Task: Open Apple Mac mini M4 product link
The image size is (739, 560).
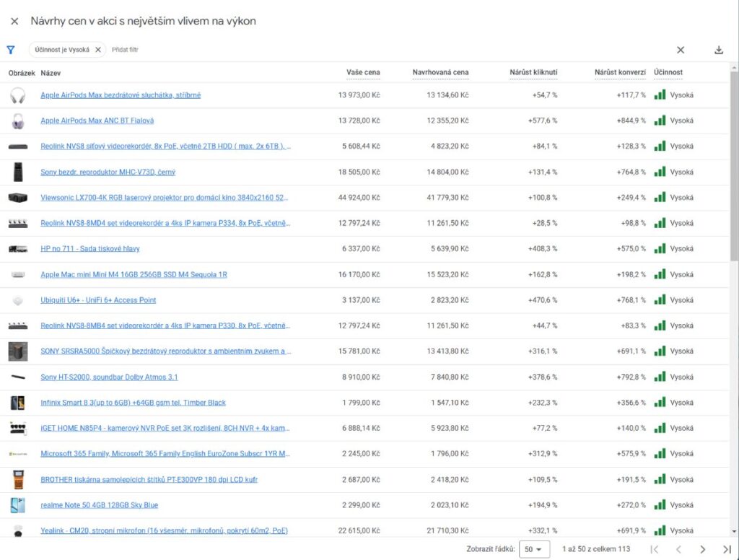Action: click(x=134, y=274)
